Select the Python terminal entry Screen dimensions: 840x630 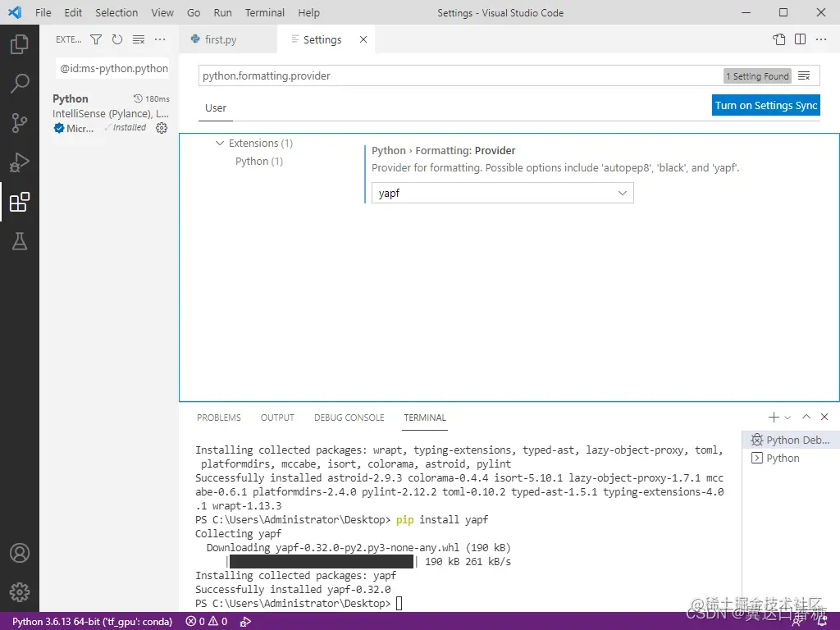coord(791,458)
